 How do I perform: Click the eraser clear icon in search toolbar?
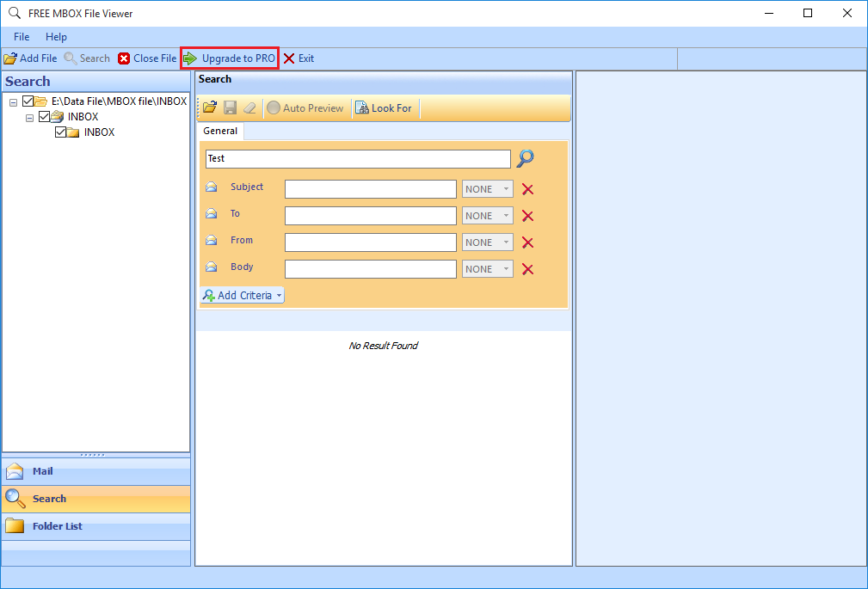(249, 108)
